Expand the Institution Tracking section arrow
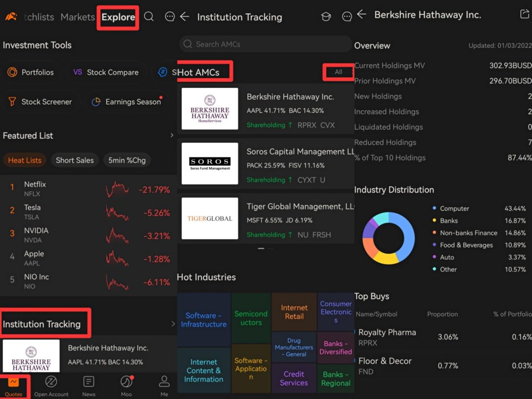 point(173,324)
